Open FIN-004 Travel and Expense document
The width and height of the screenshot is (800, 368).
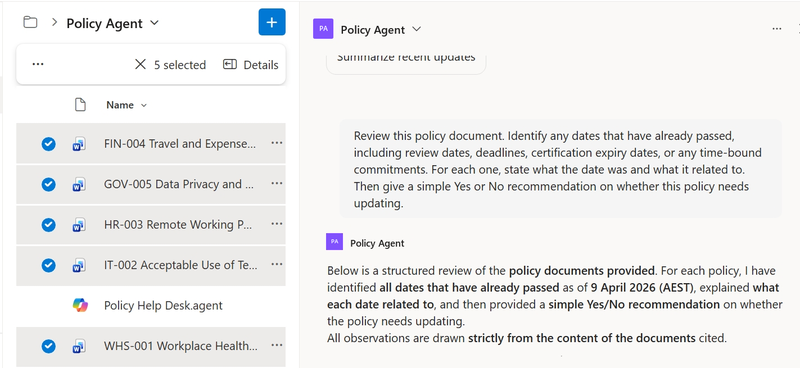pos(180,144)
